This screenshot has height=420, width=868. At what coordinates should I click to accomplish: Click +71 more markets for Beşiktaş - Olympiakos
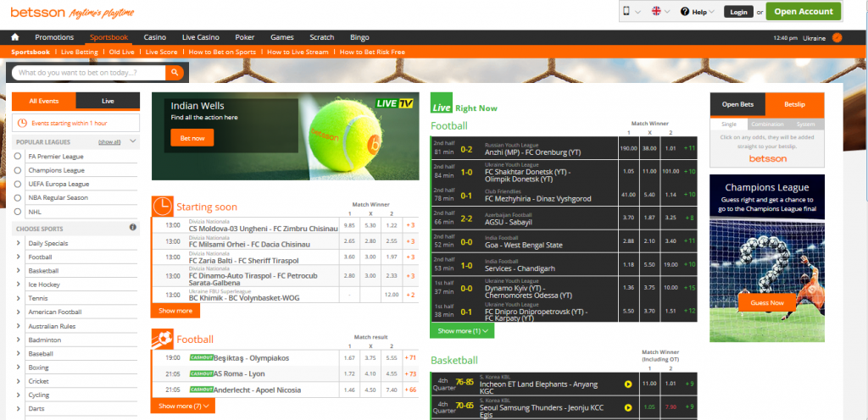[x=411, y=358]
